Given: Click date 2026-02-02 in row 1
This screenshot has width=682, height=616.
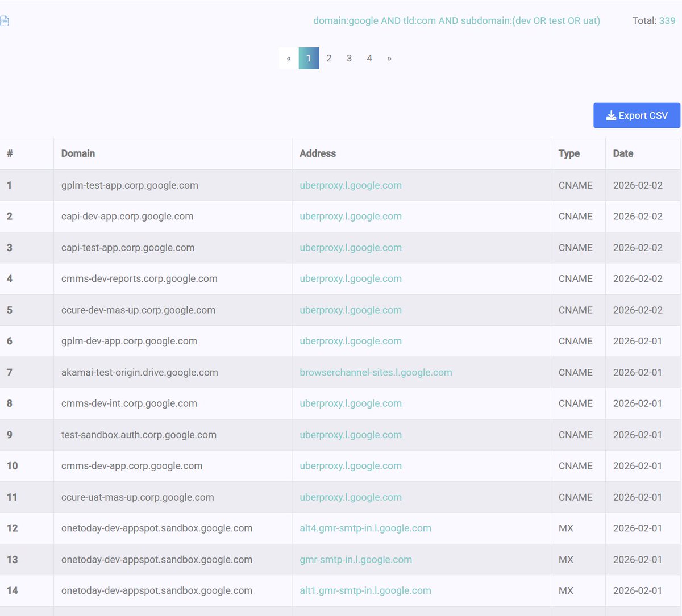Looking at the screenshot, I should (x=638, y=185).
